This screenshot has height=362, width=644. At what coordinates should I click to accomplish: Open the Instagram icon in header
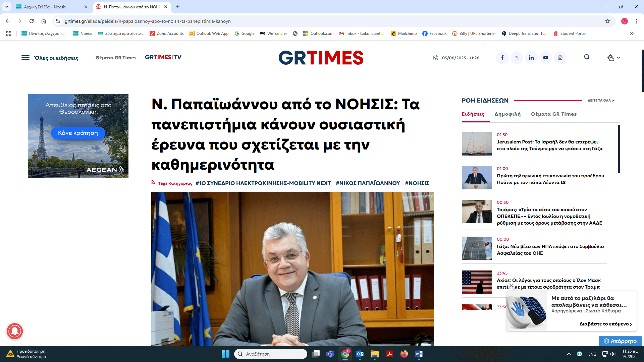(560, 58)
